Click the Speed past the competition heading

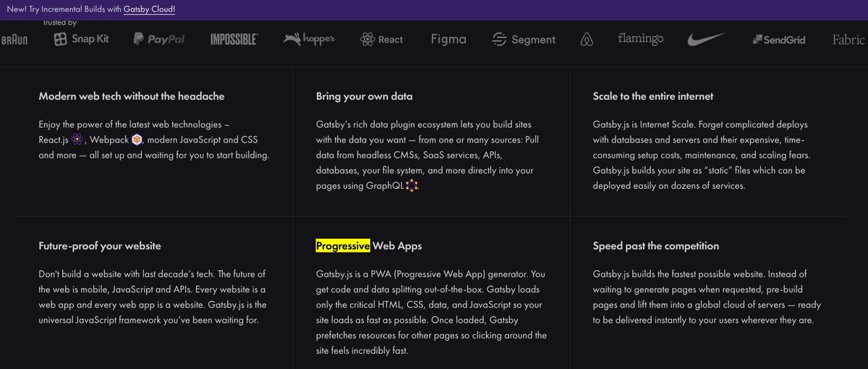(x=655, y=246)
